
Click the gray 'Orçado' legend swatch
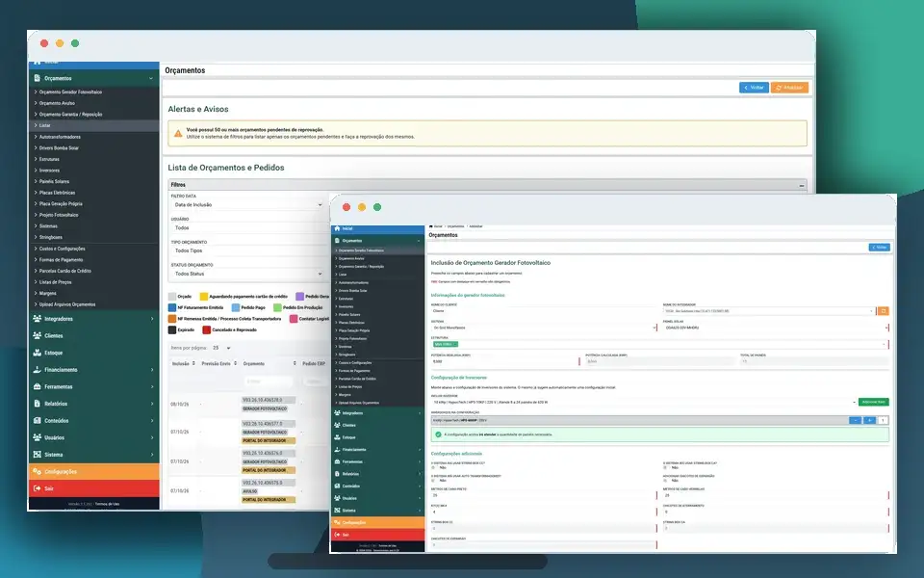pos(172,297)
